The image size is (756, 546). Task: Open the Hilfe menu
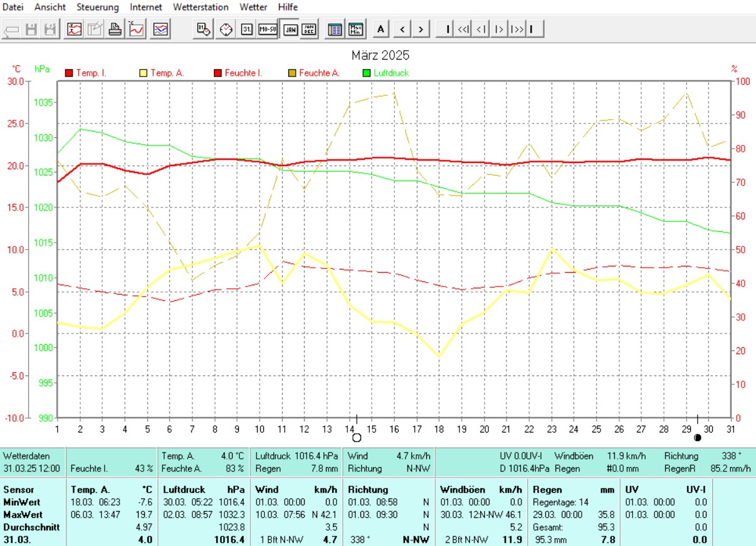click(288, 7)
